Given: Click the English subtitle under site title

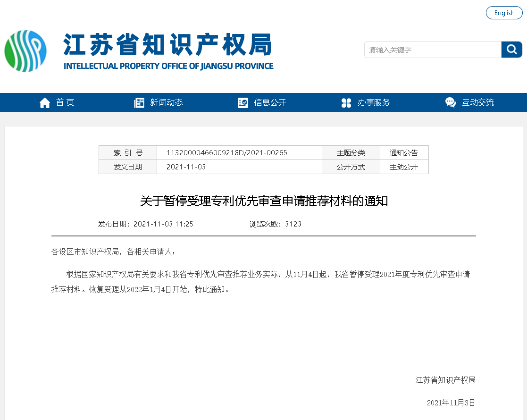Looking at the screenshot, I should pyautogui.click(x=168, y=66).
